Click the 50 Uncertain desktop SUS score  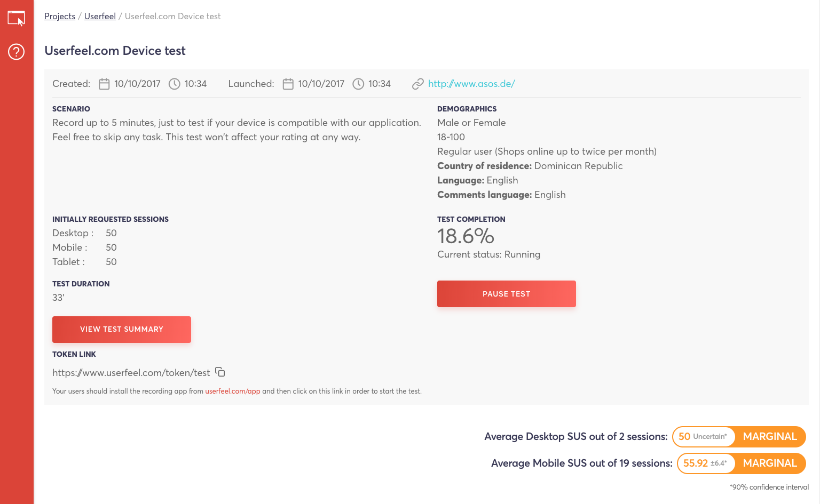click(x=703, y=437)
